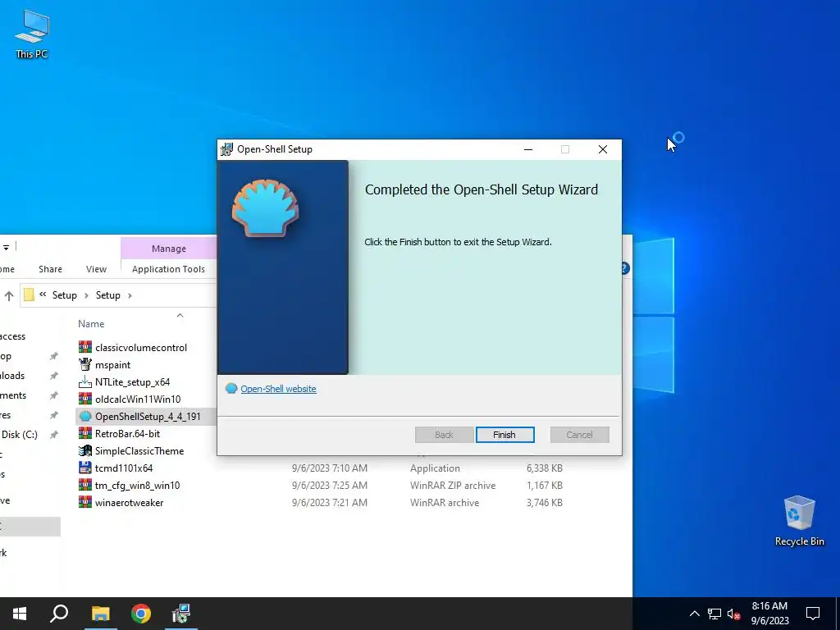The height and width of the screenshot is (630, 840).
Task: Select OpenShellSetup_4_4_191 file icon
Action: (x=85, y=416)
